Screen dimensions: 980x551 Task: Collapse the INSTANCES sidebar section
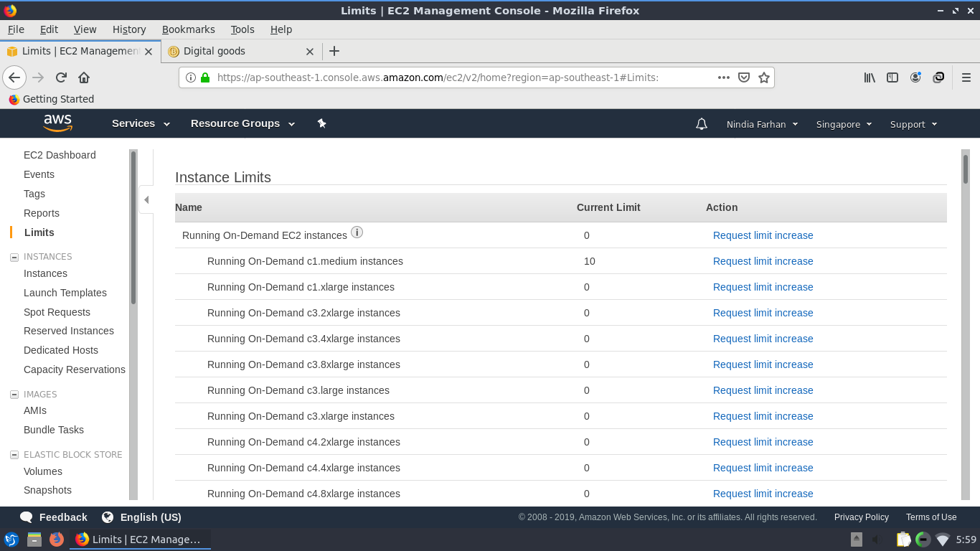click(14, 257)
